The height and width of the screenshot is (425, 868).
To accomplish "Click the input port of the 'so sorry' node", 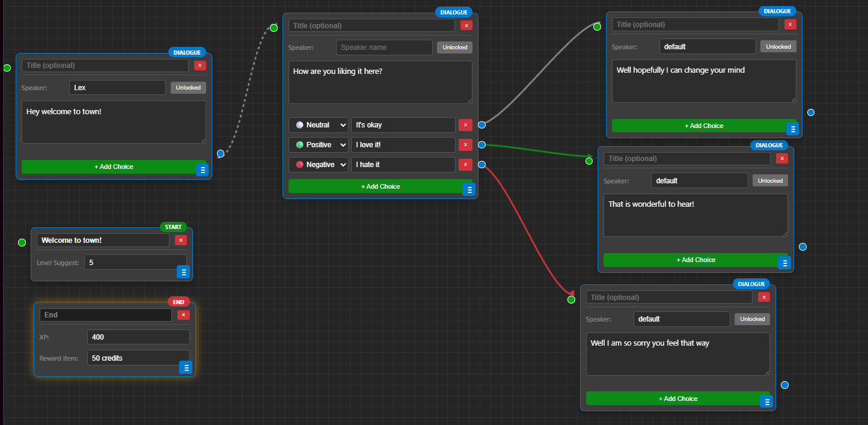I will 572,299.
